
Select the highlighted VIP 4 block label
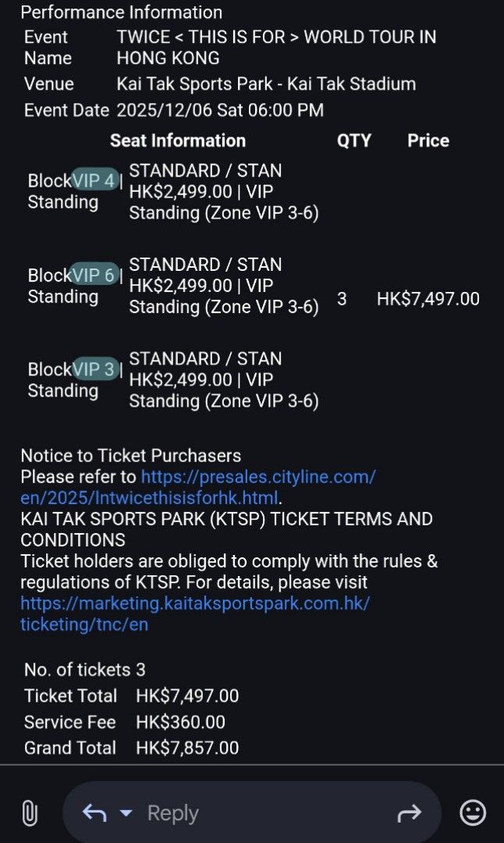[95, 180]
